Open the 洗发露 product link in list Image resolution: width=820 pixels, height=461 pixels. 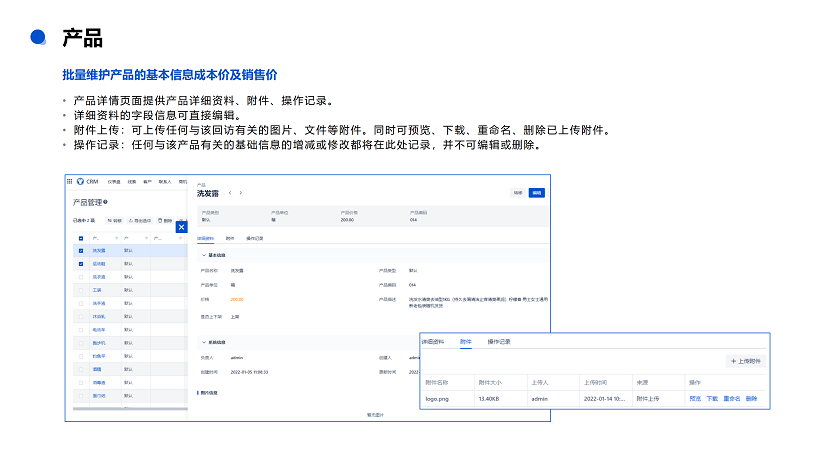[99, 251]
